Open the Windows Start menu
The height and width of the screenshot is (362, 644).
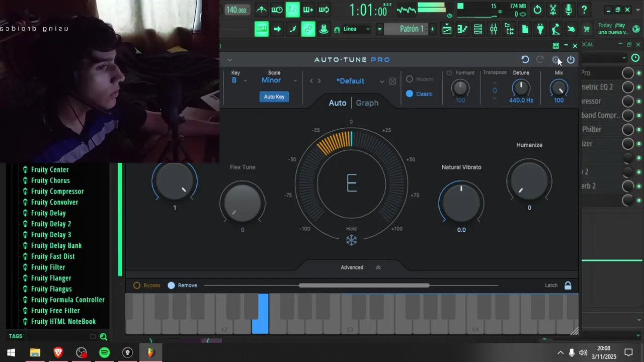pos(11,352)
